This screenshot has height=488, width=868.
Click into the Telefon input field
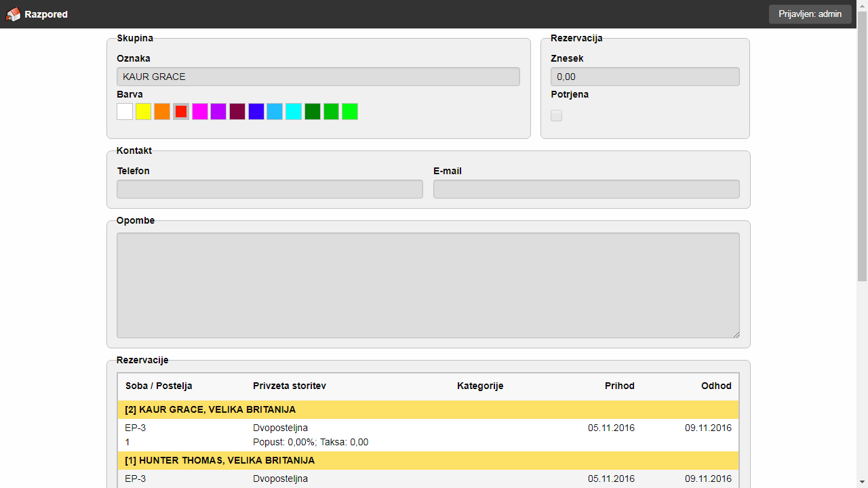tap(269, 189)
